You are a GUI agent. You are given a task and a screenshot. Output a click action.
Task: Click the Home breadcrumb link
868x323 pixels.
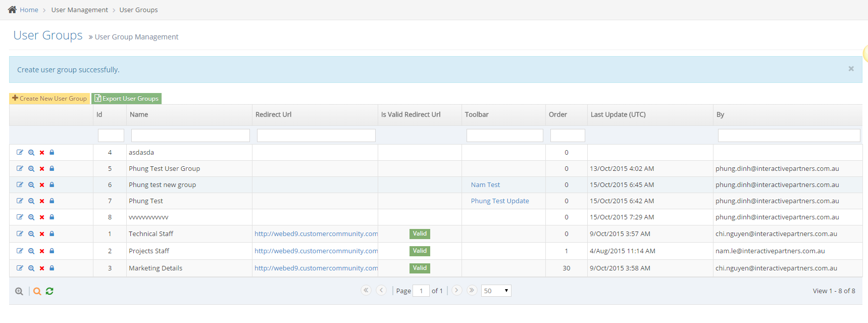(29, 10)
